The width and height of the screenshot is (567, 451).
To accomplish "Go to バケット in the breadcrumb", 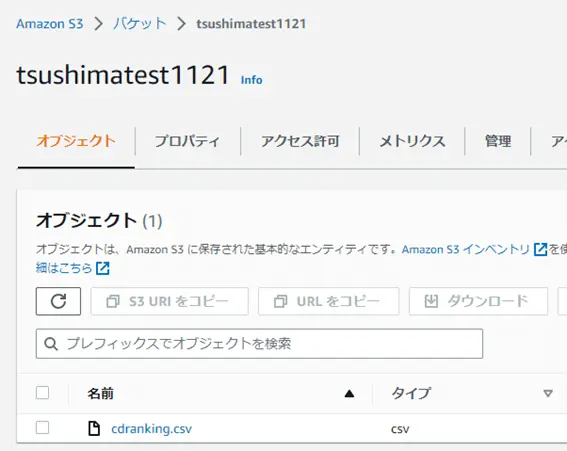I will [140, 24].
